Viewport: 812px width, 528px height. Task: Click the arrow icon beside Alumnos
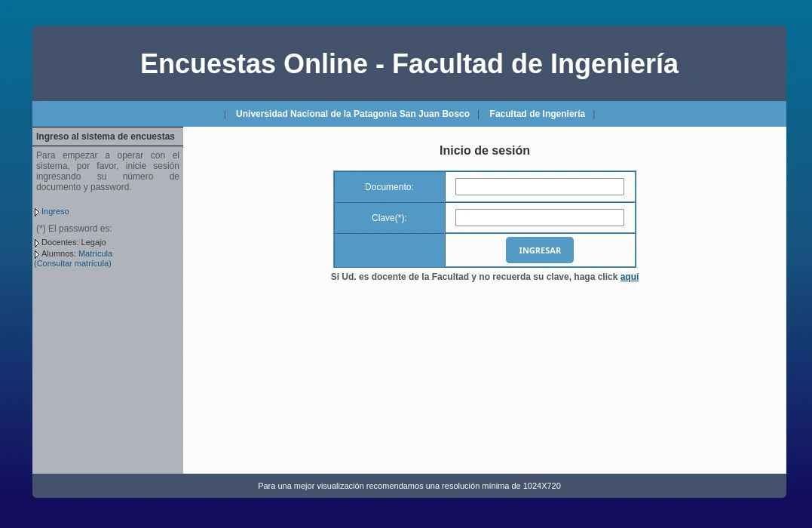click(x=36, y=254)
